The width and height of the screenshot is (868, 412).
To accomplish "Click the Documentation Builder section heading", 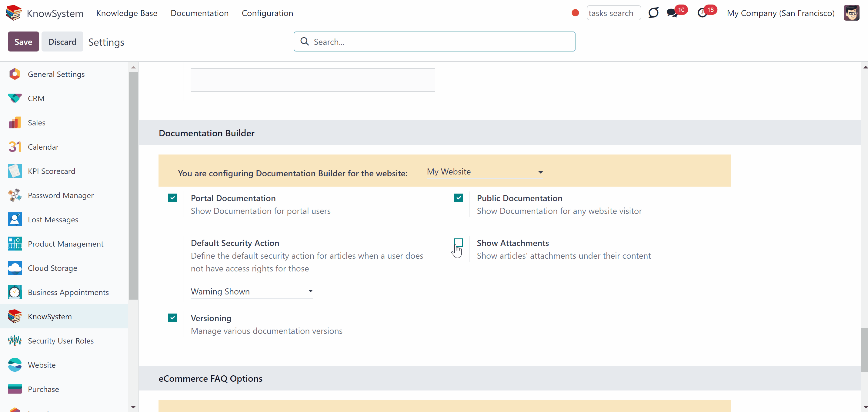I will (207, 133).
